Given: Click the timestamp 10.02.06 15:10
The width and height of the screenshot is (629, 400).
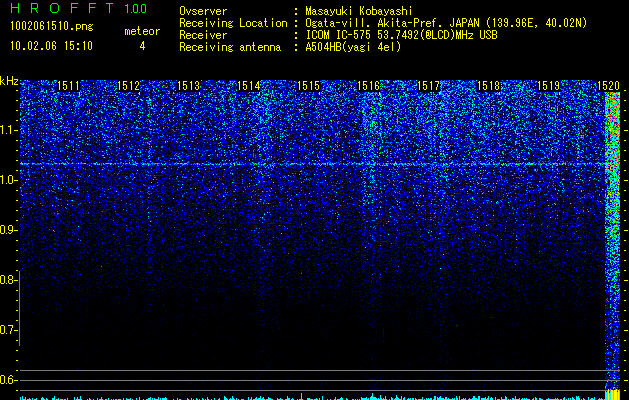Looking at the screenshot, I should pos(51,46).
